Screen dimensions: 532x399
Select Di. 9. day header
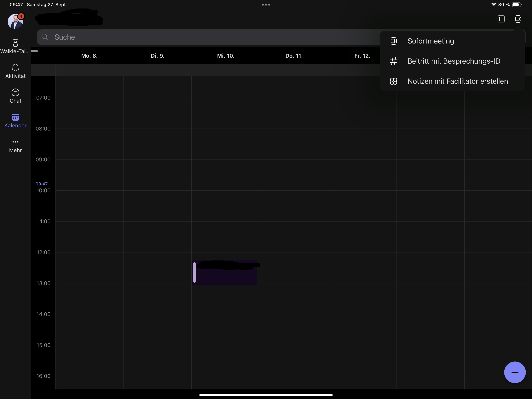158,56
